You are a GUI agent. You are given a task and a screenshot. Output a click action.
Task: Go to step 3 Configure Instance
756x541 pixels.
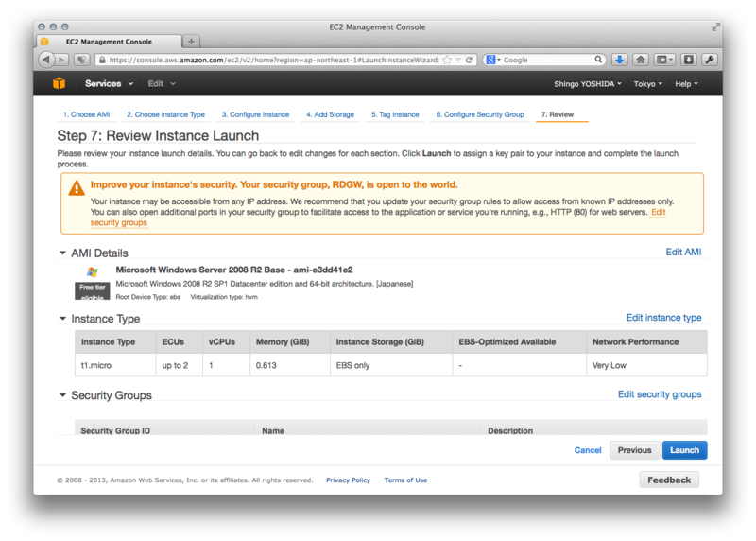255,114
